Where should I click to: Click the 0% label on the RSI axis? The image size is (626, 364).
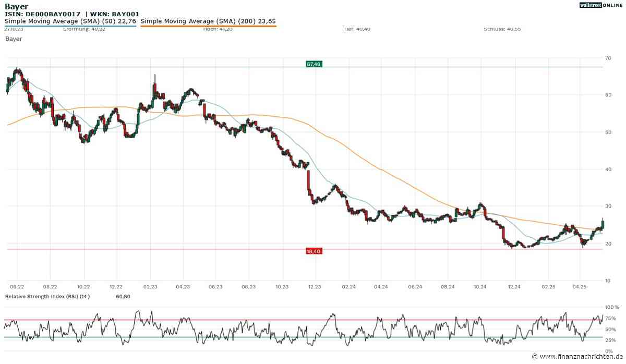click(609, 351)
